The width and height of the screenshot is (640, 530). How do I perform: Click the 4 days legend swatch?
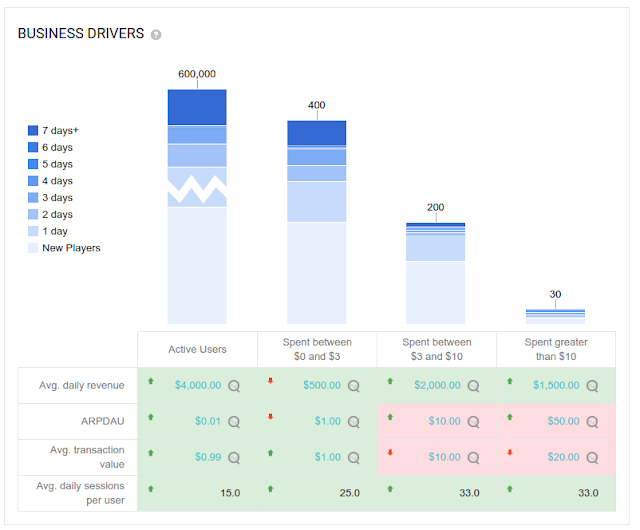33,180
